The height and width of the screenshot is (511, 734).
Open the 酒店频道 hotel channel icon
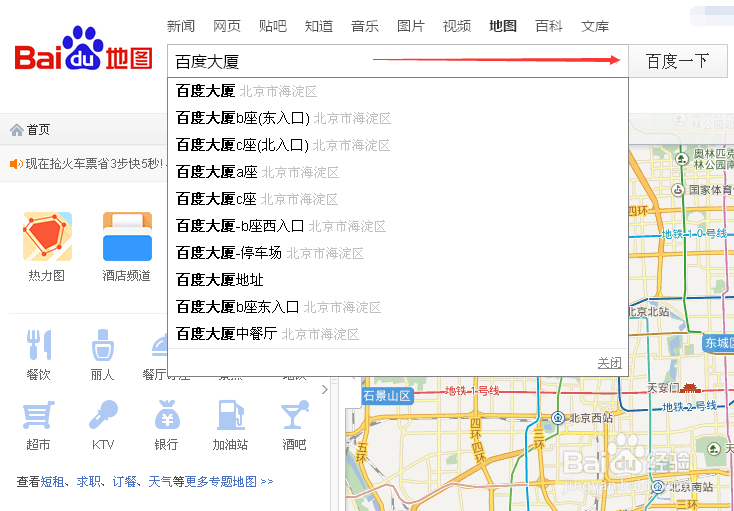click(x=127, y=236)
